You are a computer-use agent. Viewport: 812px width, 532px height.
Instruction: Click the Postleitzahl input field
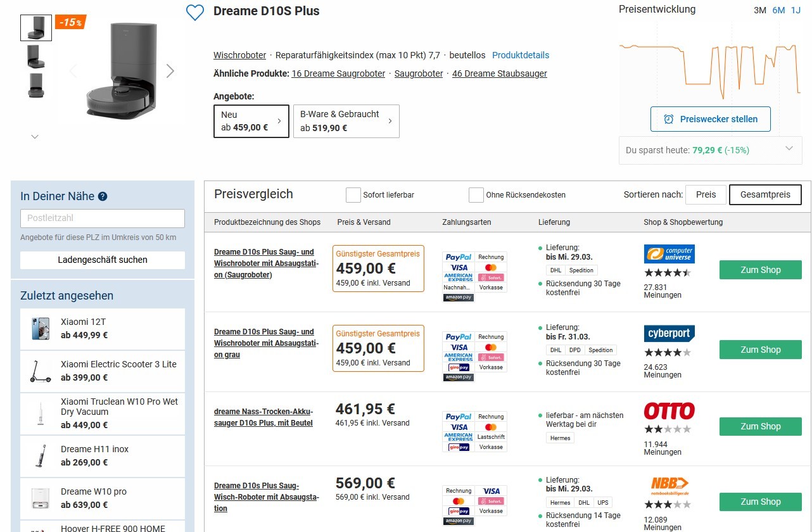click(103, 218)
